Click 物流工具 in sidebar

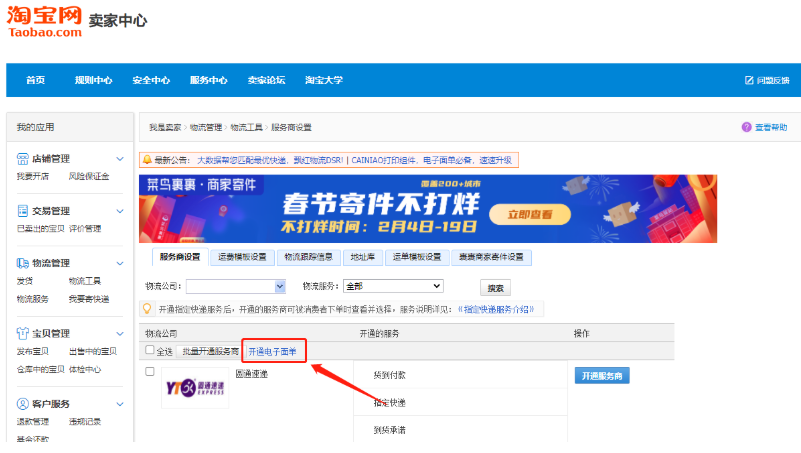pos(85,281)
